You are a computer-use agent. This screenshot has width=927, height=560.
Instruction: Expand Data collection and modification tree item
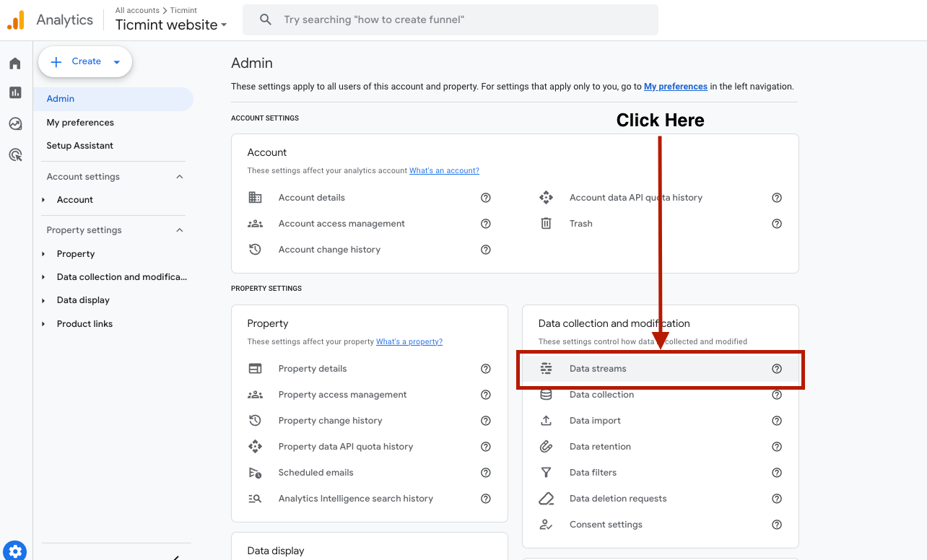click(43, 277)
